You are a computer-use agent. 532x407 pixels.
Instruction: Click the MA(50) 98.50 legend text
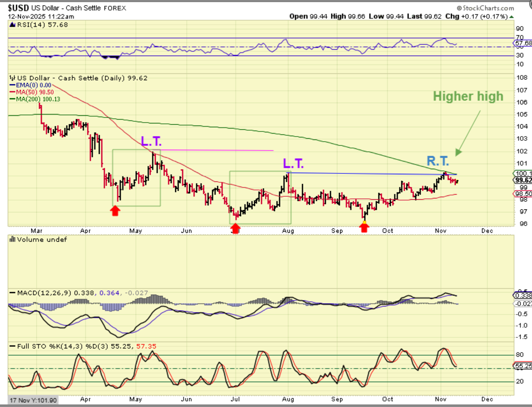click(x=35, y=92)
